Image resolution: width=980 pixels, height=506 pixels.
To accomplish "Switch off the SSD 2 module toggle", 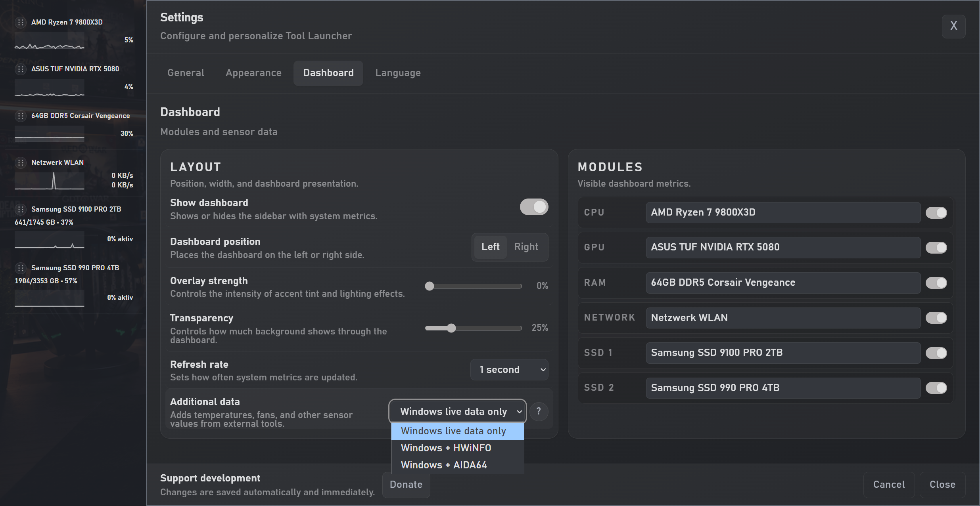I will [x=936, y=388].
